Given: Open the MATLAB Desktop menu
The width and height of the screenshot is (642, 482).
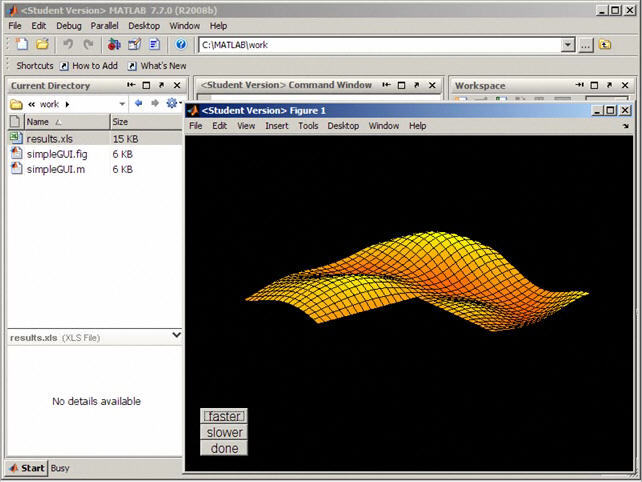Looking at the screenshot, I should pos(144,26).
